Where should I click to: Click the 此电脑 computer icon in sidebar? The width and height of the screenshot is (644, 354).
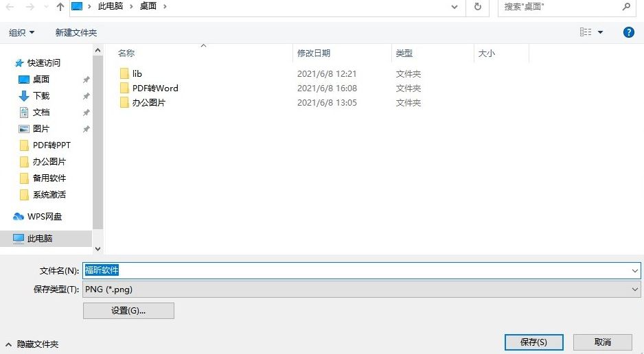[x=19, y=238]
